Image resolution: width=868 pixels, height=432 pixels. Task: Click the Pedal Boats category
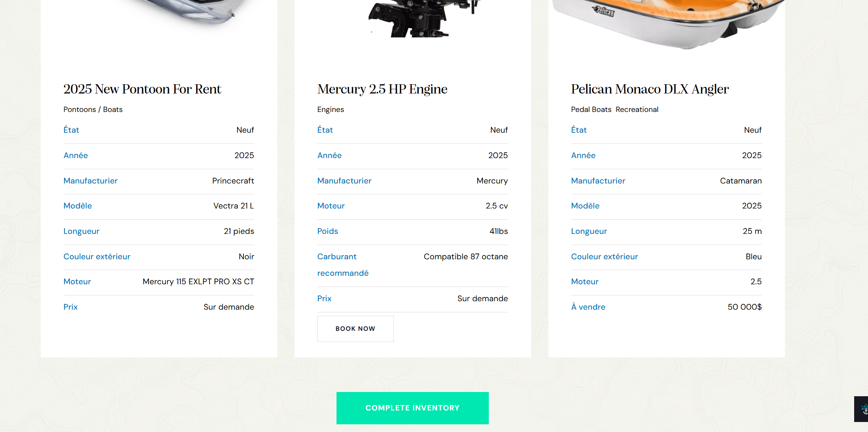coord(591,110)
